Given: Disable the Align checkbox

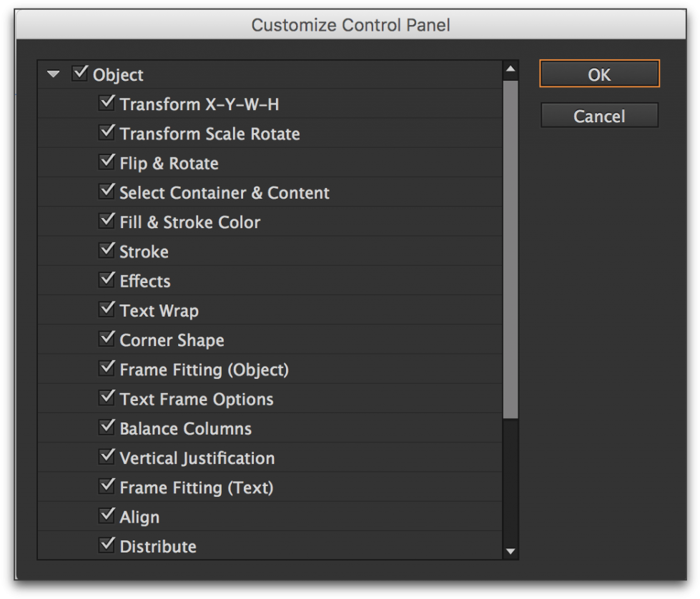Looking at the screenshot, I should 107,515.
